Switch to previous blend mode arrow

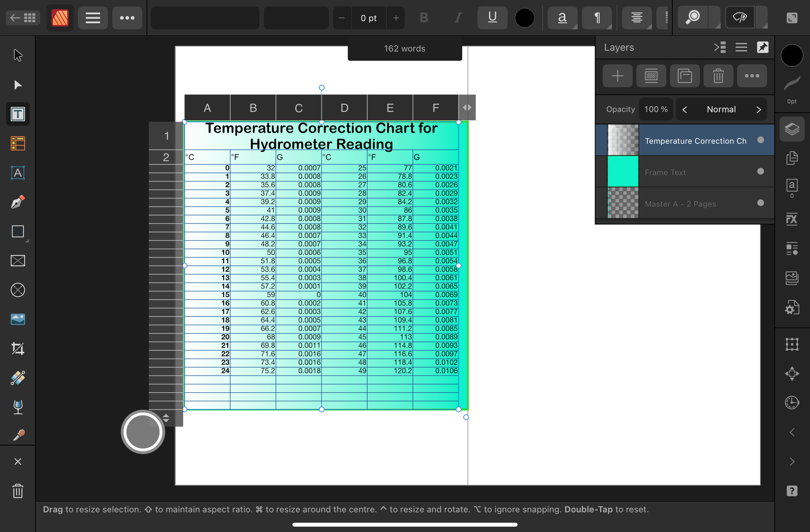685,109
